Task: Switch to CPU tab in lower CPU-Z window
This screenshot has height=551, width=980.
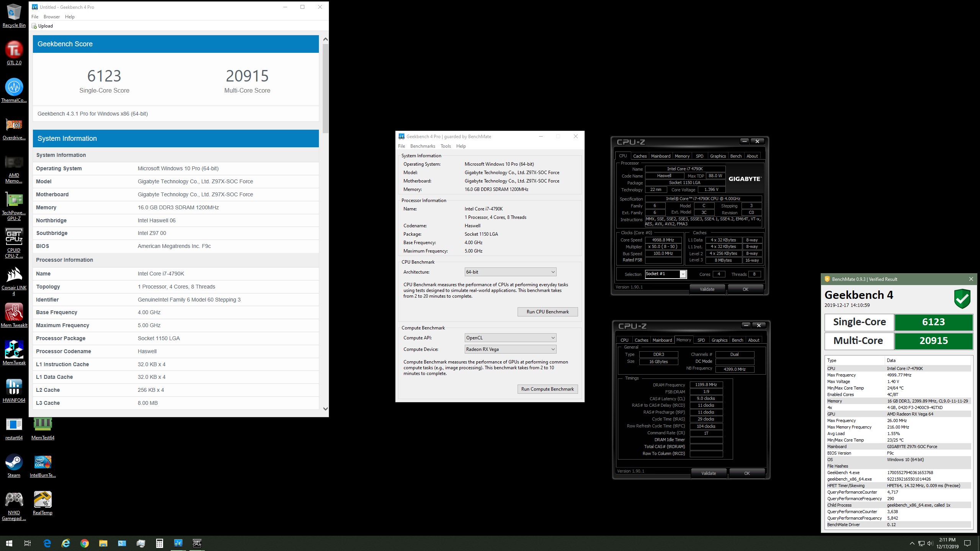Action: (624, 340)
